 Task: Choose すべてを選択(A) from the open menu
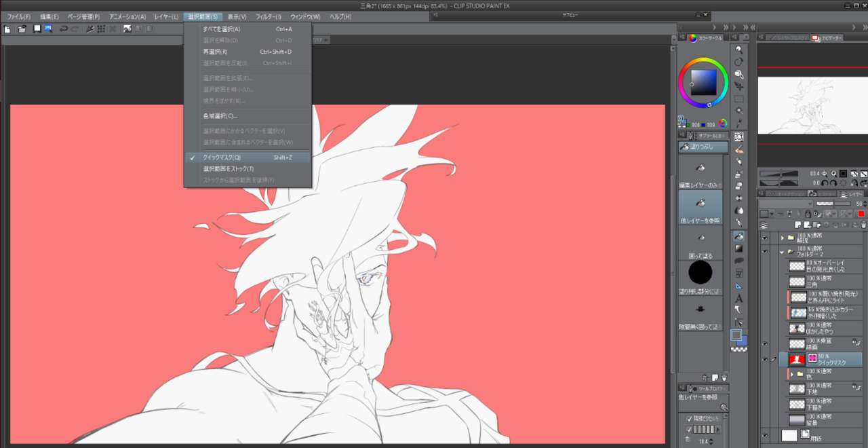click(x=221, y=29)
